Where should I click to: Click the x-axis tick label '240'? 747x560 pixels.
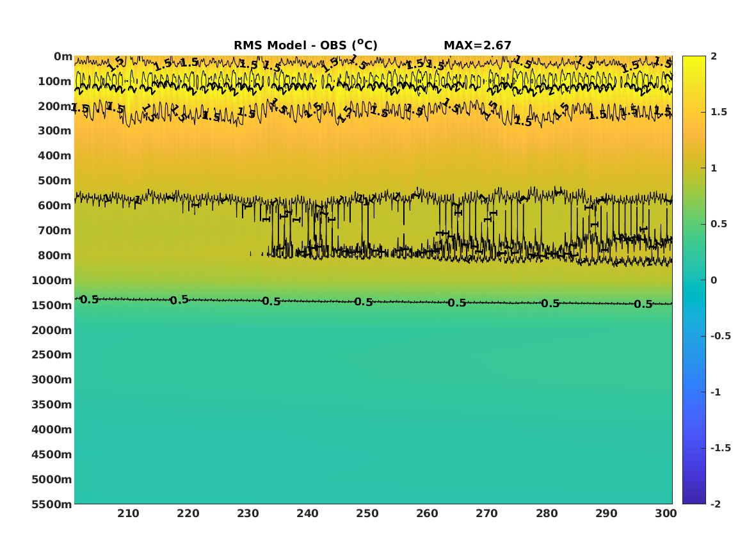(308, 514)
